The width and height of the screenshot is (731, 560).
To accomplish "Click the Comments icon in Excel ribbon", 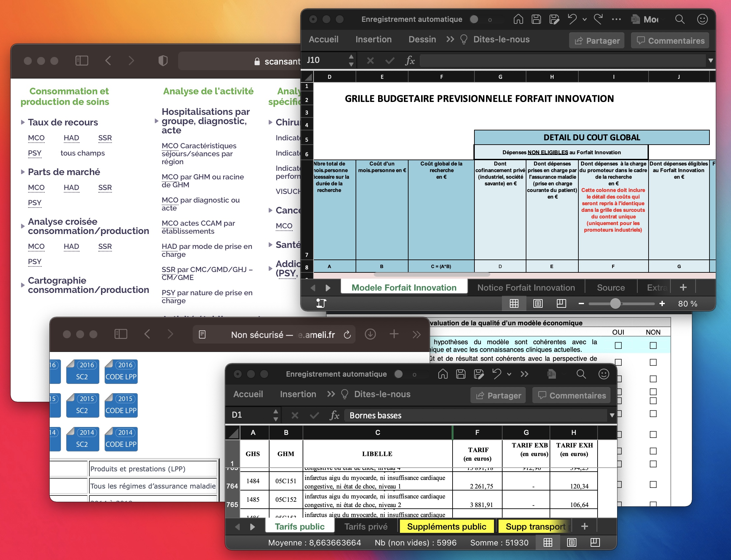I will click(670, 40).
